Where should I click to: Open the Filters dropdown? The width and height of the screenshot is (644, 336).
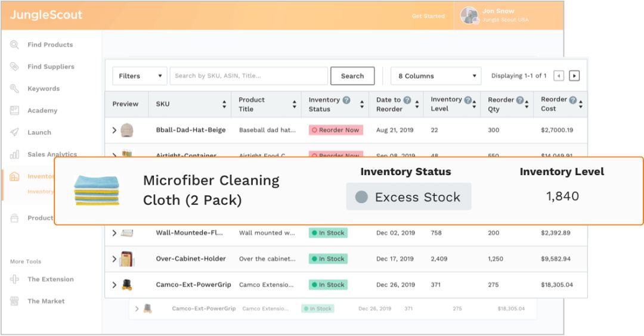tap(140, 76)
